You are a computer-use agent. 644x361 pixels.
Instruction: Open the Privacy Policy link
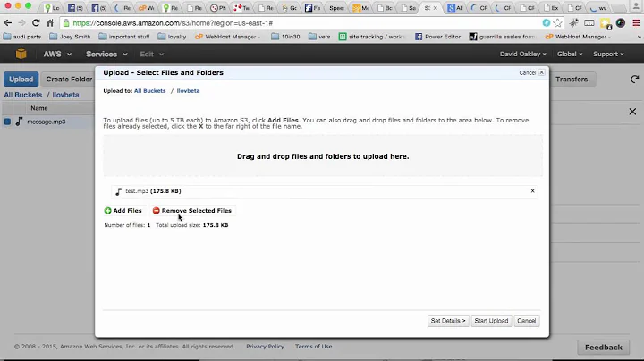point(265,347)
